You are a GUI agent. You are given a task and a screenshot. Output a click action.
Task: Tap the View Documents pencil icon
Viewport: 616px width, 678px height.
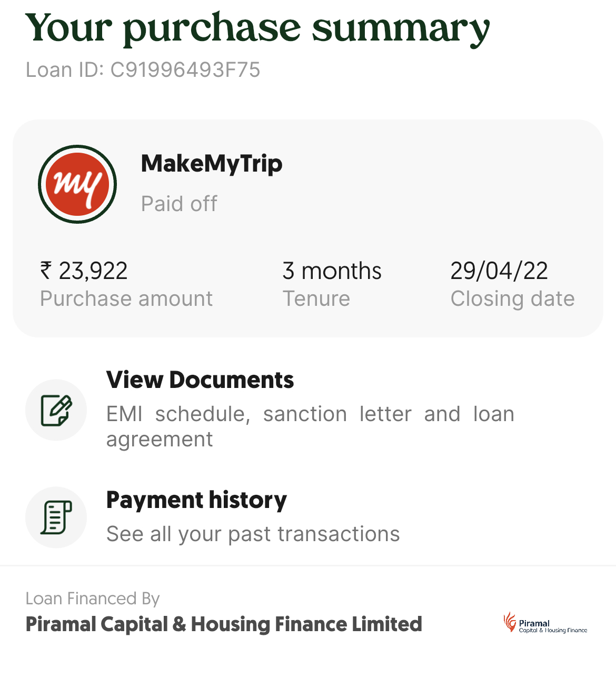click(56, 410)
